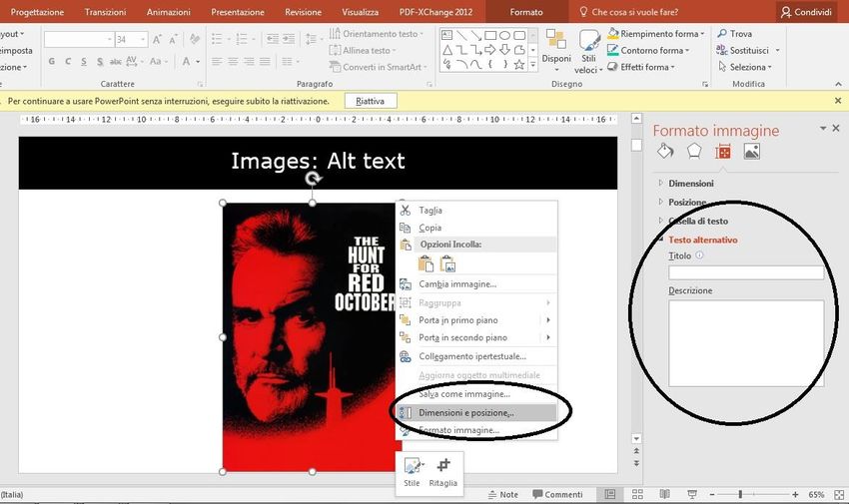849x504 pixels.
Task: Toggle underline (S) formatting
Action: [84, 62]
